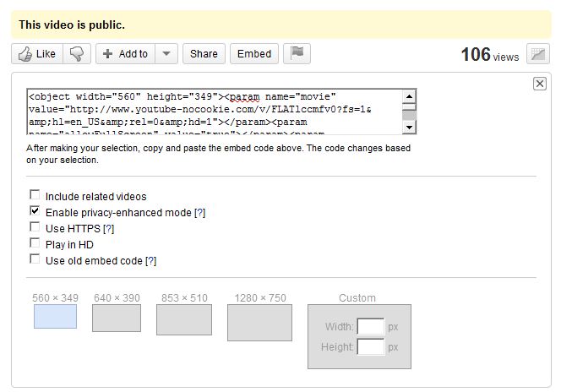Open the Share tab
561x392 pixels.
pos(204,53)
